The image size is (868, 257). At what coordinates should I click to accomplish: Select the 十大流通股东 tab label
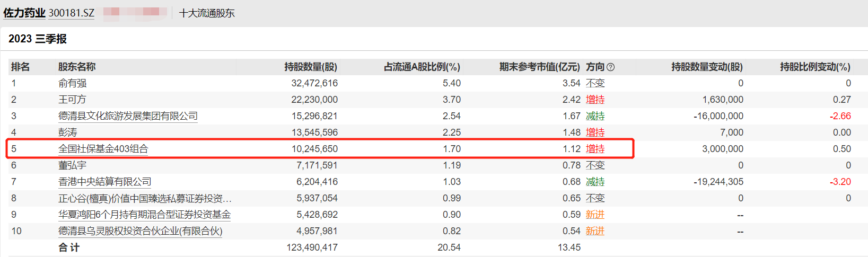207,13
